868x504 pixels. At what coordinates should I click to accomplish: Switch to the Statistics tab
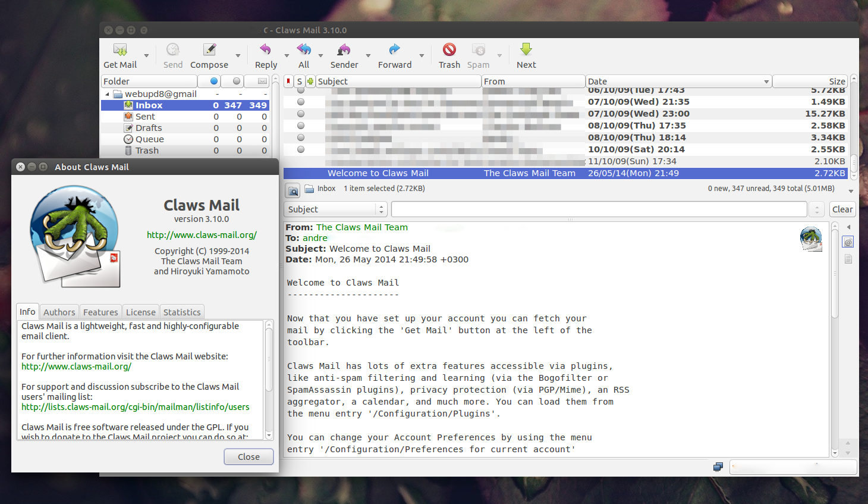[182, 312]
